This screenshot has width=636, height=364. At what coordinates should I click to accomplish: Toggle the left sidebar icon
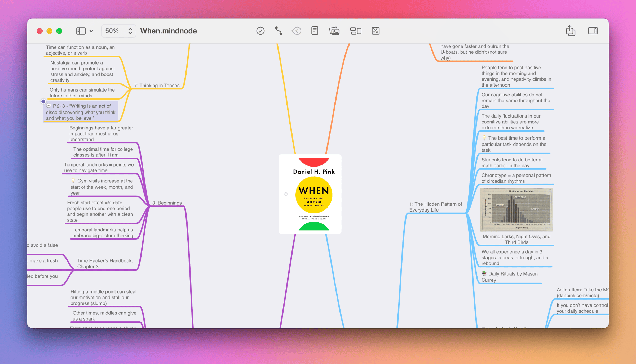coord(81,31)
